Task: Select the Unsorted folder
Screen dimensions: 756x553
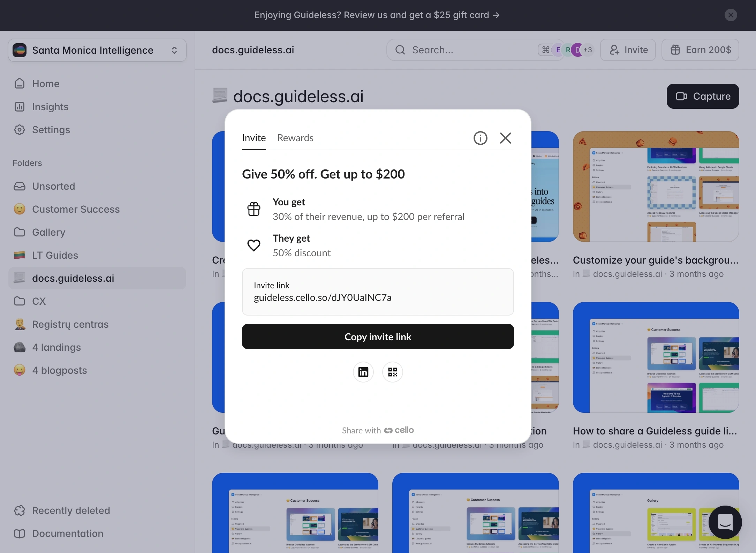Action: [x=97, y=186]
